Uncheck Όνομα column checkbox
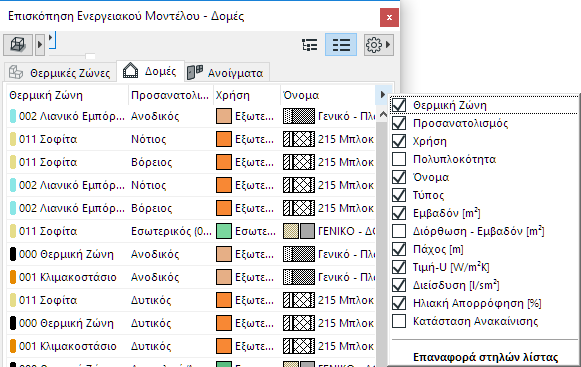This screenshot has width=581, height=367. (x=399, y=177)
